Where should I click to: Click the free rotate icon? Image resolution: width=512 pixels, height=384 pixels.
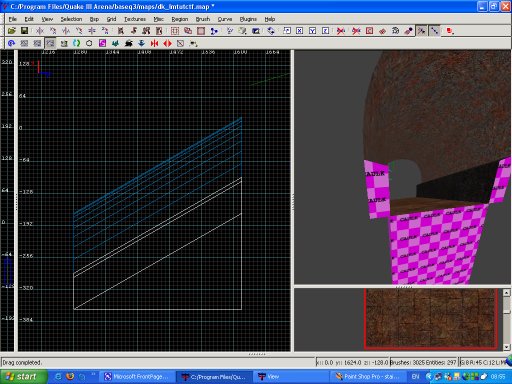click(271, 31)
